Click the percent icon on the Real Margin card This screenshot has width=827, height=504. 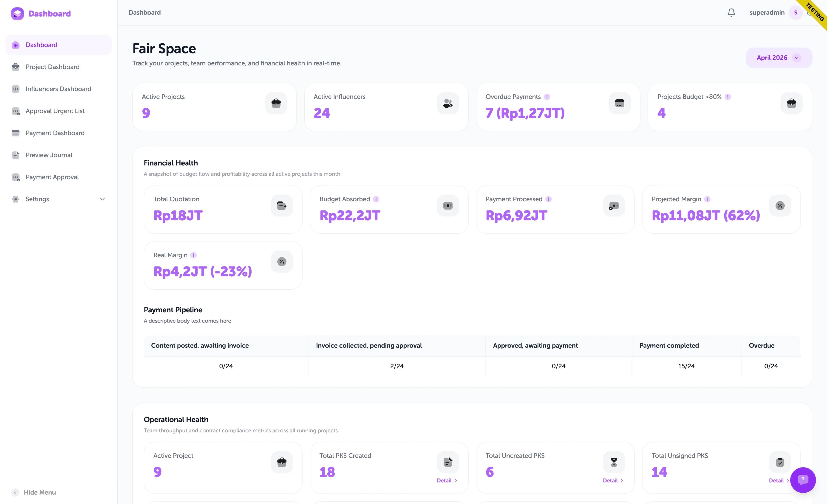click(x=282, y=262)
